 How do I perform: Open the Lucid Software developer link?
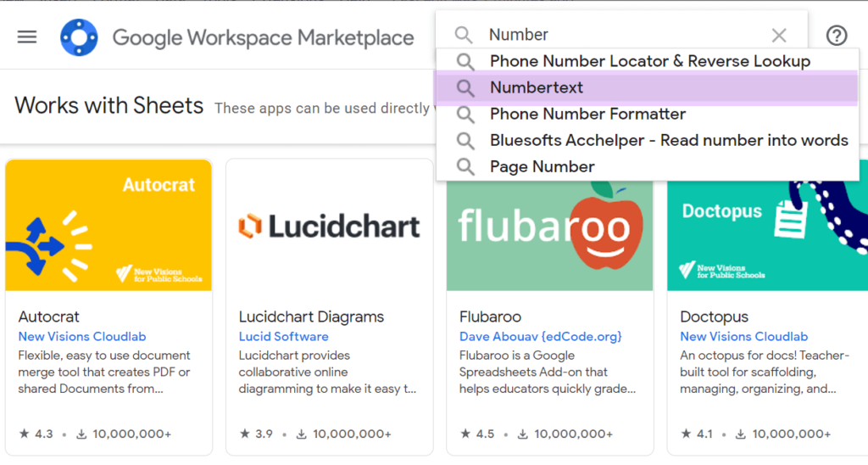(283, 336)
